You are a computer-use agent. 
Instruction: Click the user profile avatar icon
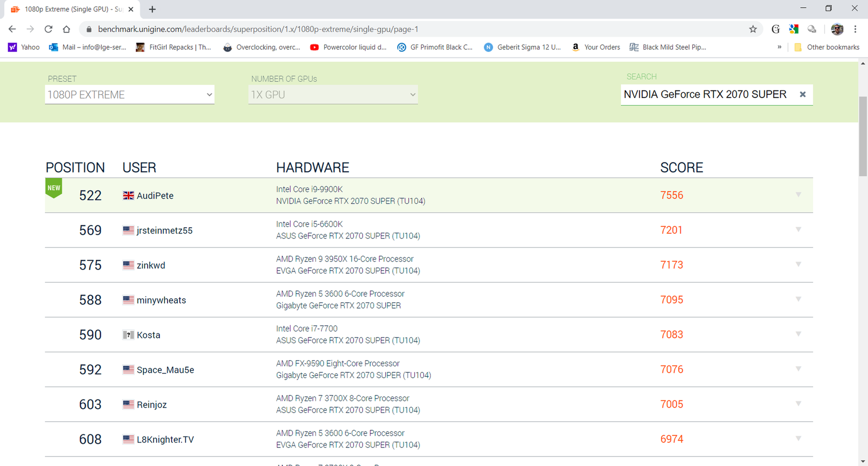[x=837, y=29]
